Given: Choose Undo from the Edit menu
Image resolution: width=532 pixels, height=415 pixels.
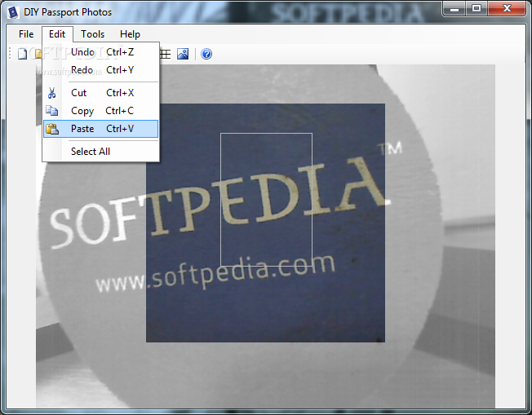Looking at the screenshot, I should pyautogui.click(x=100, y=52).
